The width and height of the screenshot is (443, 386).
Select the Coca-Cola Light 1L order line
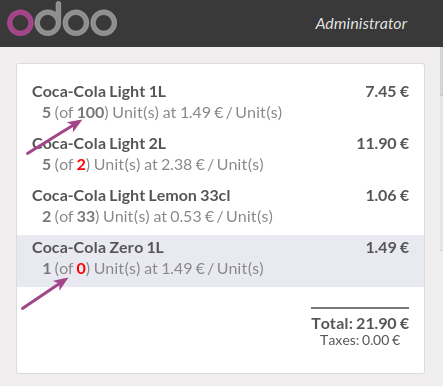coord(220,102)
